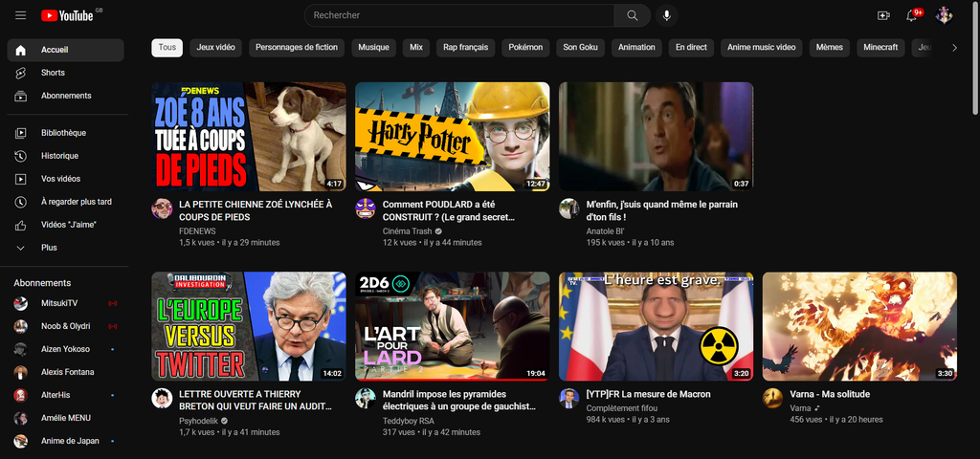Expand the Plus section in sidebar

point(49,248)
